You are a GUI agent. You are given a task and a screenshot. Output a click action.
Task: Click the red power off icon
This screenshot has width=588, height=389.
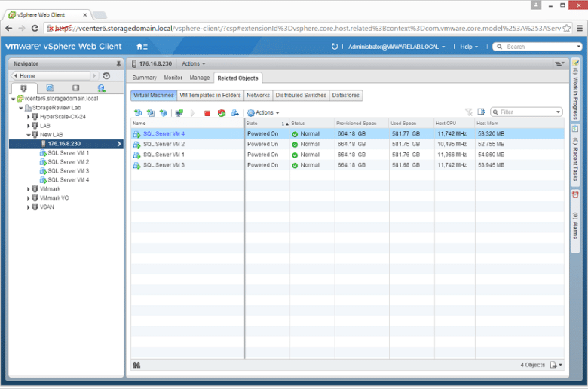coord(207,113)
